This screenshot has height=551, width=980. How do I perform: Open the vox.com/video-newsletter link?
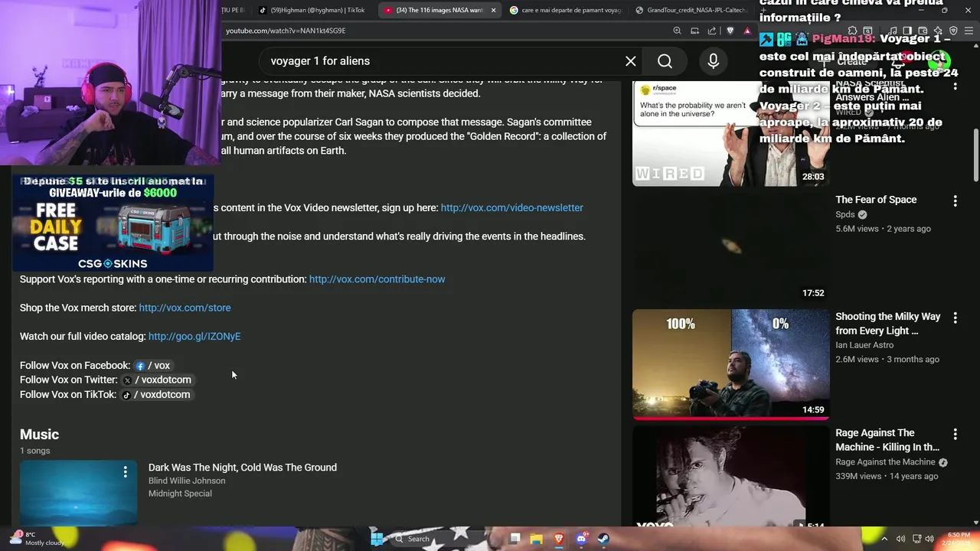pos(511,208)
